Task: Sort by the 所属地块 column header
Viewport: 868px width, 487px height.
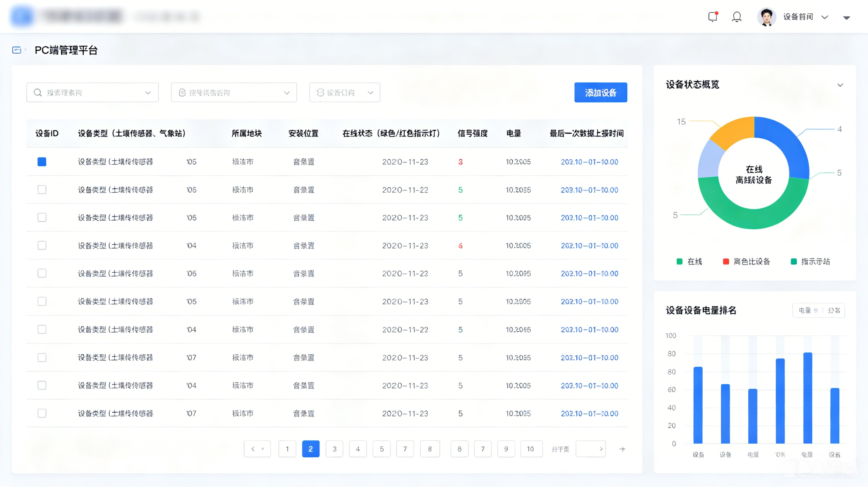Action: pos(247,133)
